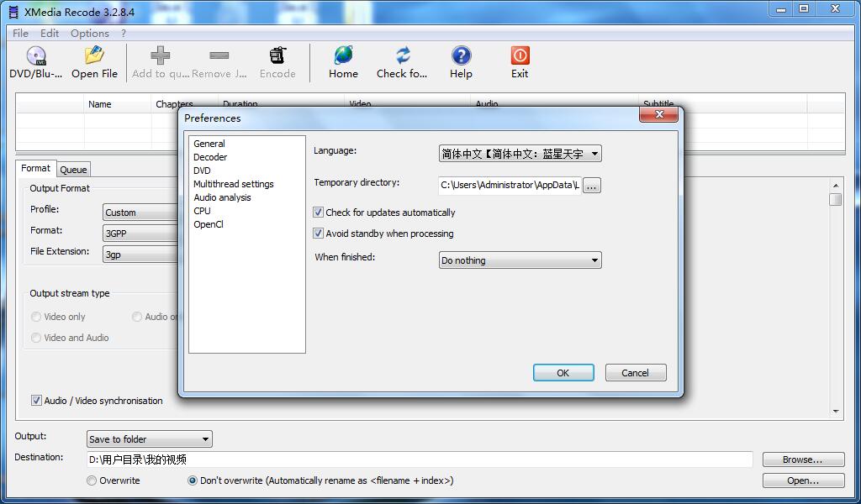Open the Profile Custom dropdown

pyautogui.click(x=140, y=213)
